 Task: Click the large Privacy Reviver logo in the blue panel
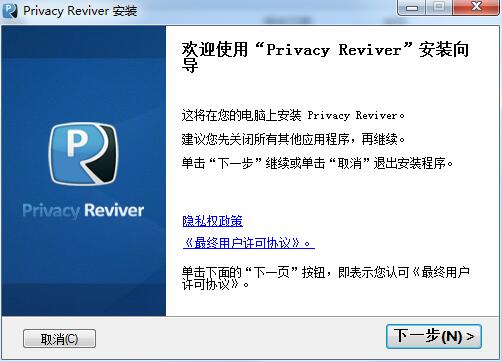coord(83,154)
